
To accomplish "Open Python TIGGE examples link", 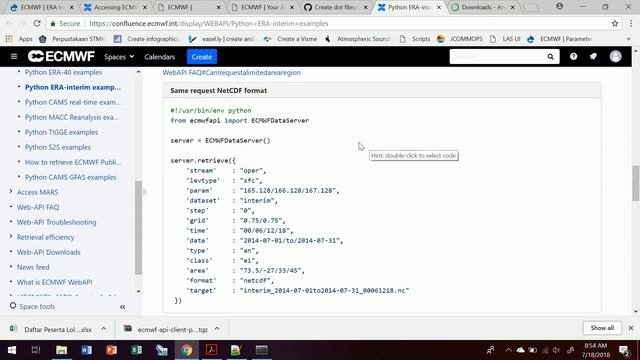I will pyautogui.click(x=61, y=132).
